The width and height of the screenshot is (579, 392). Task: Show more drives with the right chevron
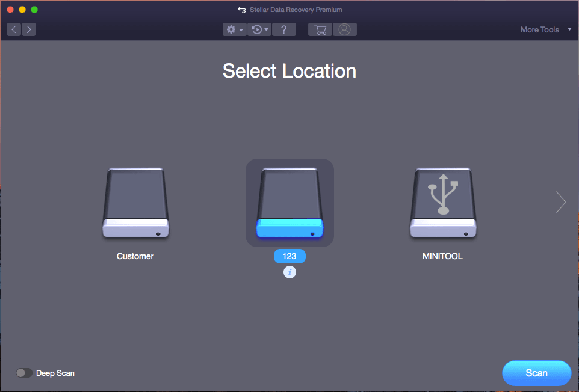pos(561,203)
